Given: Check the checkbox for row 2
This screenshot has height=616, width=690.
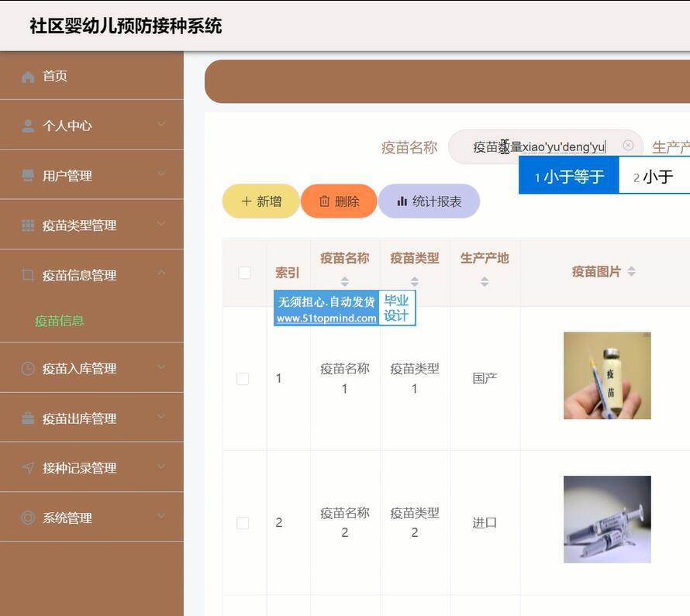Looking at the screenshot, I should click(243, 523).
